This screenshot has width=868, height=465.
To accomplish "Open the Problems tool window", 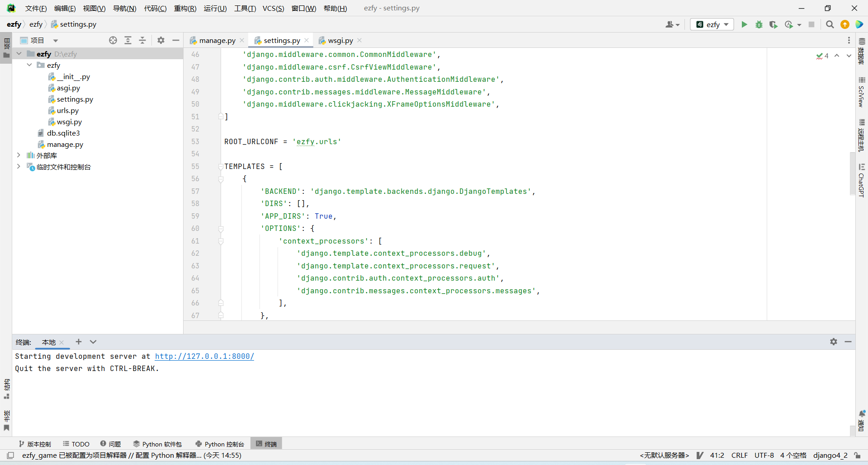I will coord(111,444).
